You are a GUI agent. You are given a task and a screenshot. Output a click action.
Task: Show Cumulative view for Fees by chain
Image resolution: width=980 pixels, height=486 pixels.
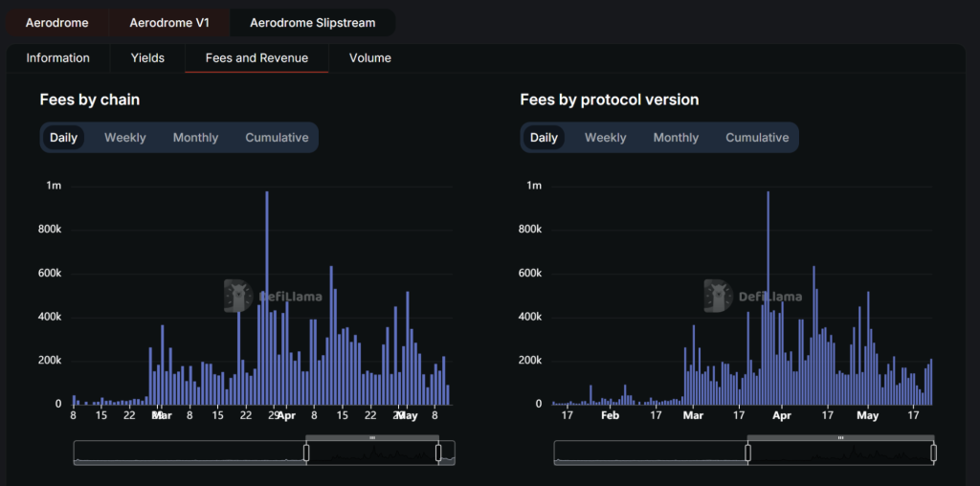[x=277, y=138]
